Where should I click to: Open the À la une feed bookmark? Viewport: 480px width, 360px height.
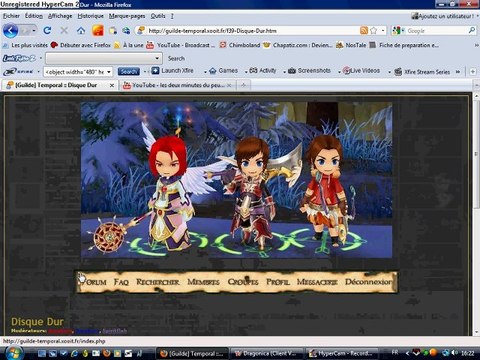[129, 45]
